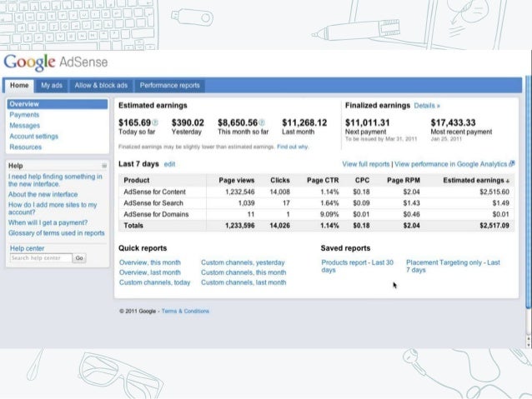Go to Performance reports tab

169,86
